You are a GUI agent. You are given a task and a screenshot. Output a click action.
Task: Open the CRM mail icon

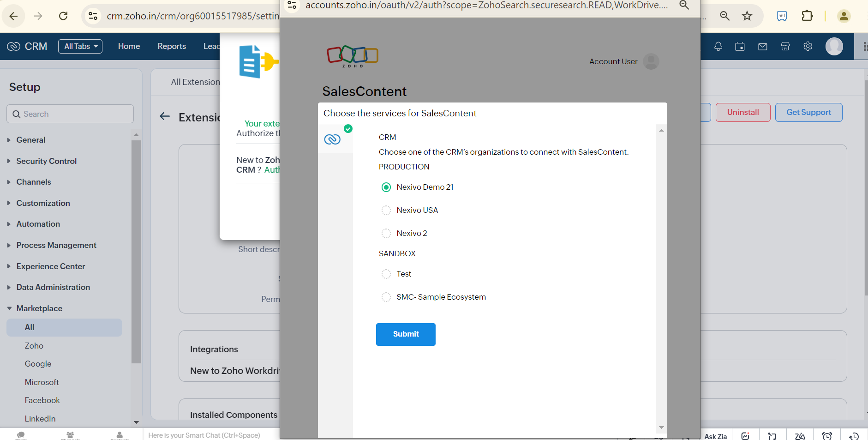point(763,46)
